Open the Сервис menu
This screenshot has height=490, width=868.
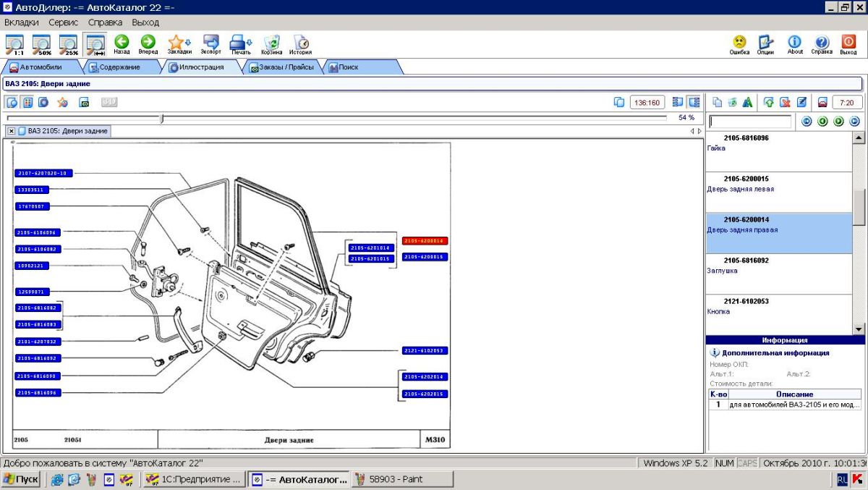(x=64, y=22)
